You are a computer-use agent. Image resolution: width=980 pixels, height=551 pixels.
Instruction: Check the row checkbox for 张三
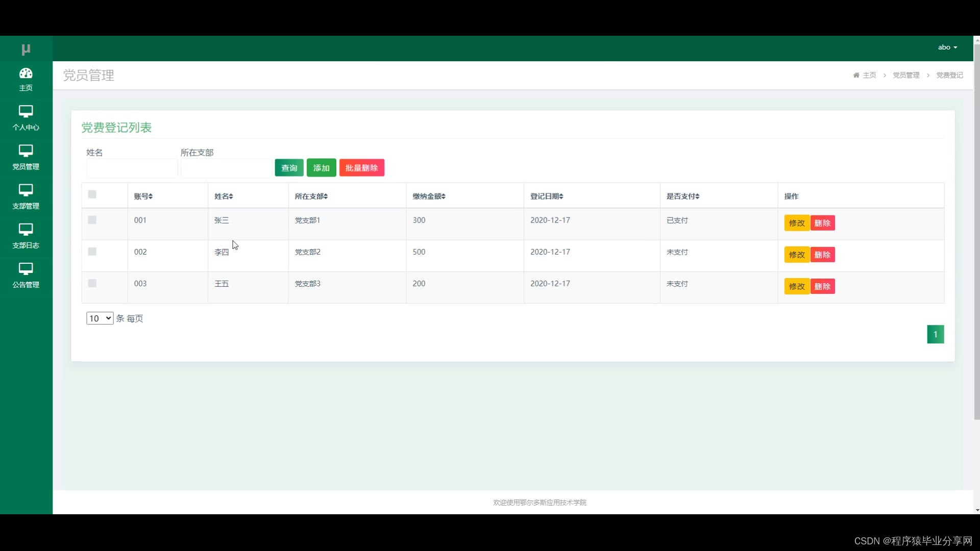tap(92, 220)
